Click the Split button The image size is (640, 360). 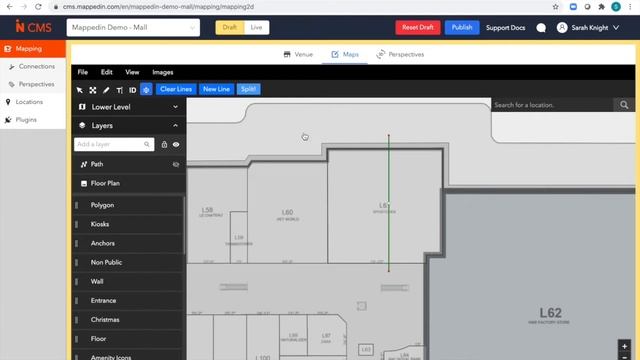tap(248, 89)
